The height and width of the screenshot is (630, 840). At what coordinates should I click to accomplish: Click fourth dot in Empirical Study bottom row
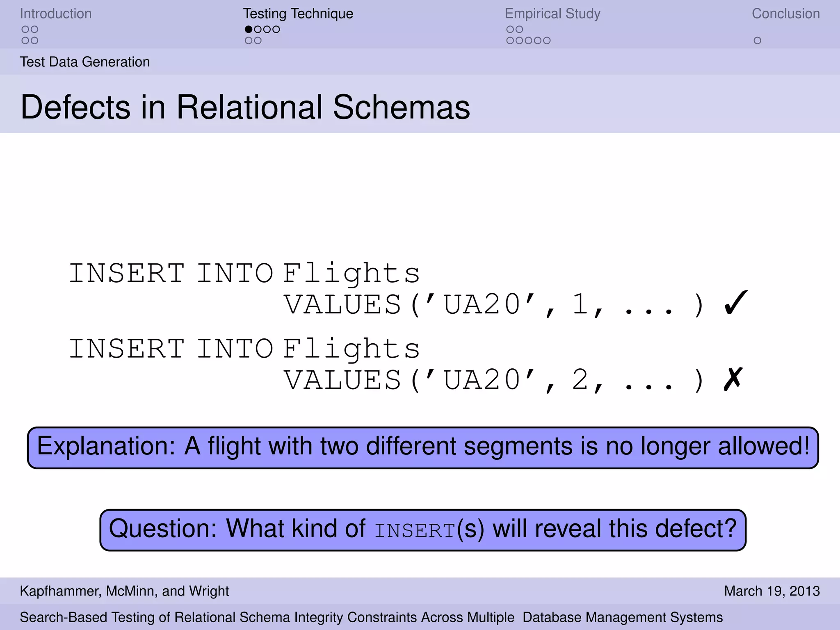538,41
